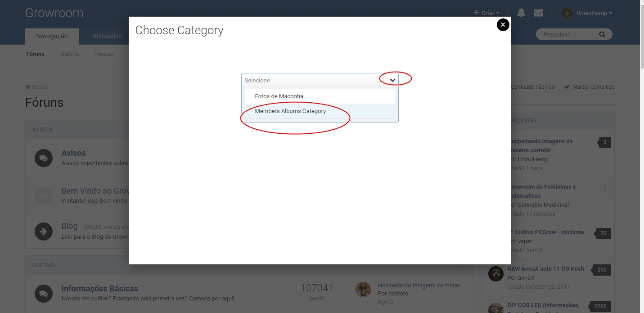This screenshot has width=644, height=313.
Task: Click the 2262 replies badge
Action: pos(600,306)
